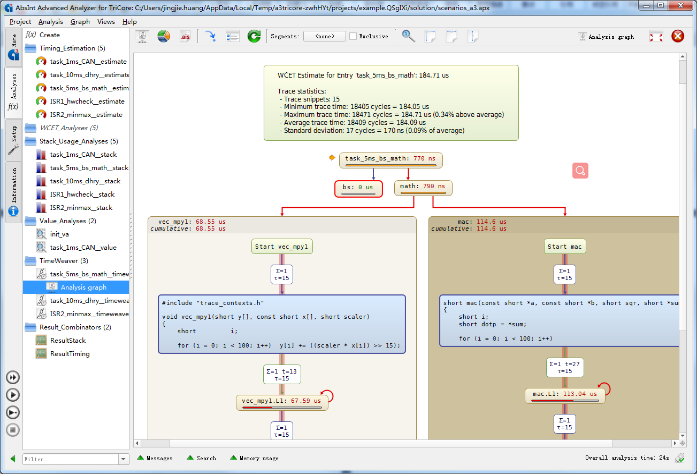Click the math node in graph
Viewport: 697px width, 474px height.
(x=423, y=188)
